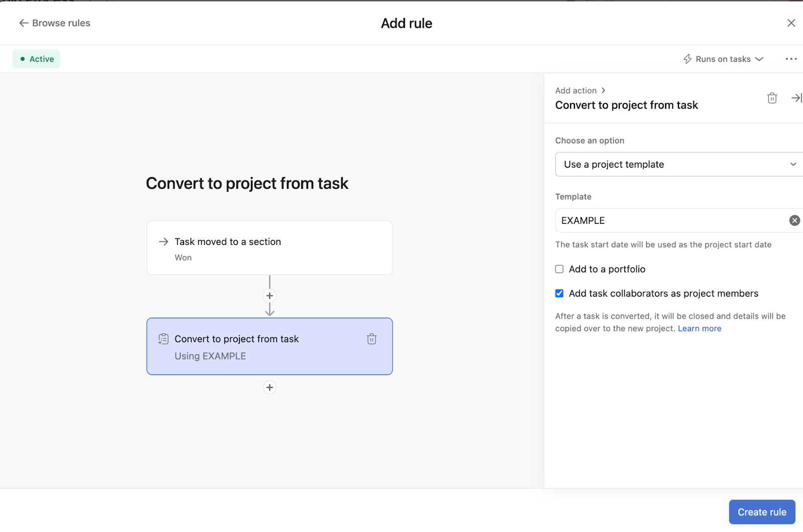This screenshot has width=803, height=532.
Task: Select the Task moved to a section trigger
Action: coord(270,248)
